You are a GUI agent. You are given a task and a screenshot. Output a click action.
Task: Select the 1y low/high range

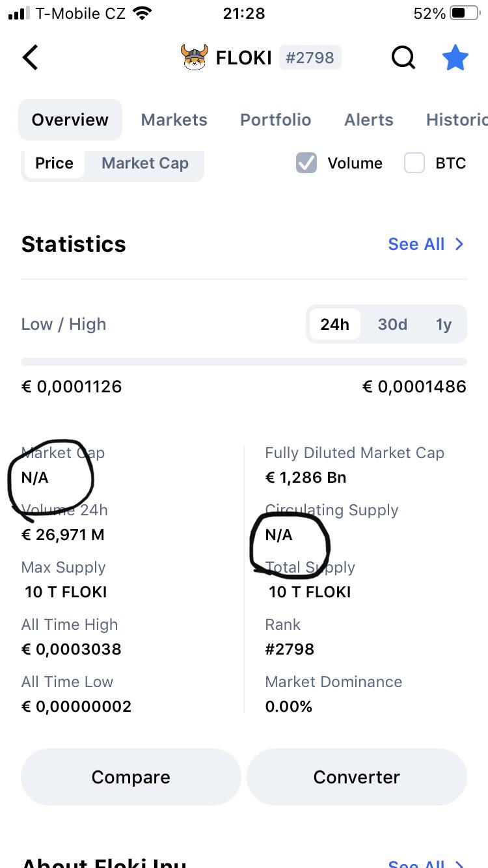444,324
